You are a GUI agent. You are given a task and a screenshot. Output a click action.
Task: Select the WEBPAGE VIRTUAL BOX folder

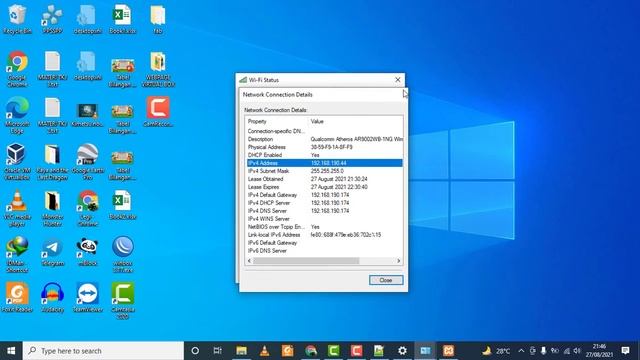coord(158,69)
